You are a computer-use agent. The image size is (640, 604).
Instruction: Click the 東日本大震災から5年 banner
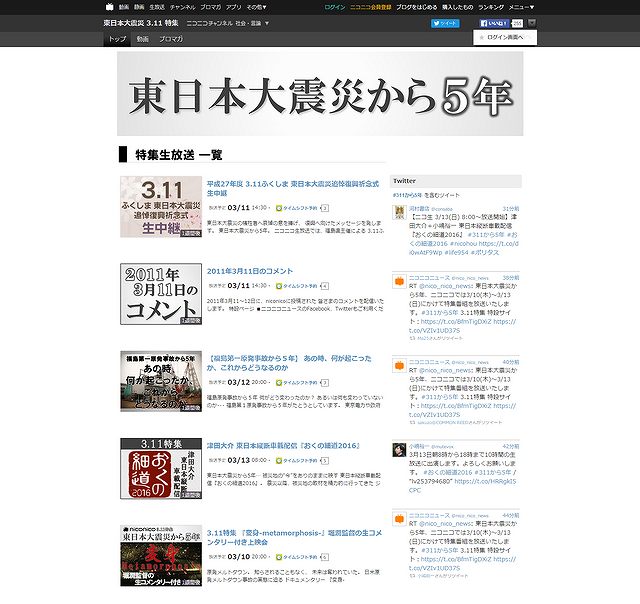pyautogui.click(x=320, y=93)
